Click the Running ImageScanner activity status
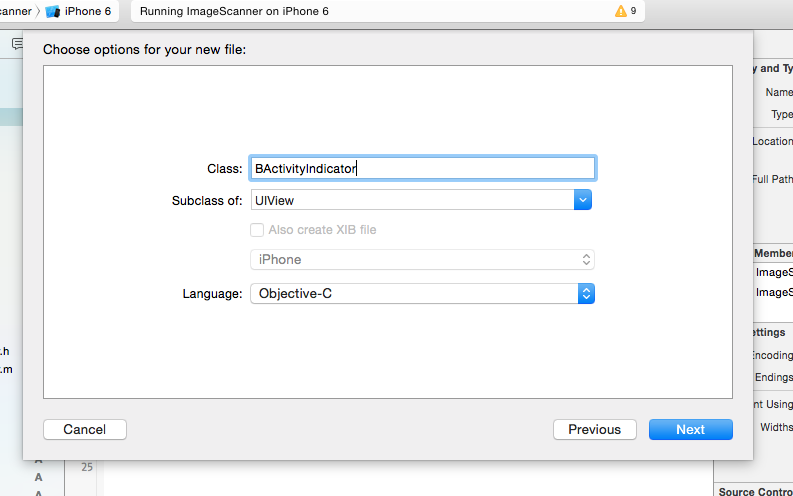This screenshot has width=793, height=496. point(234,11)
